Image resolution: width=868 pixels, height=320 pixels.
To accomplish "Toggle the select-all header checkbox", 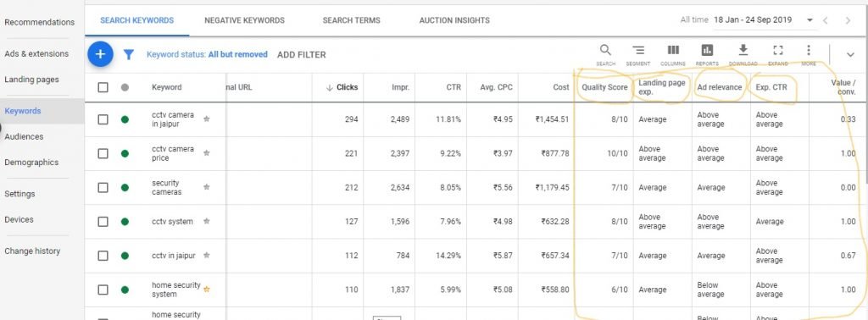I will pos(103,87).
